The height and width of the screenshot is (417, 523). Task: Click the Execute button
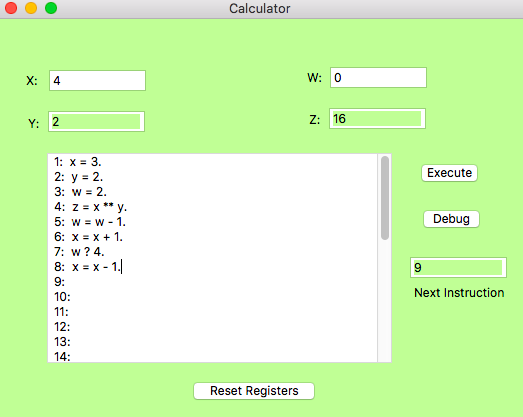tap(449, 173)
